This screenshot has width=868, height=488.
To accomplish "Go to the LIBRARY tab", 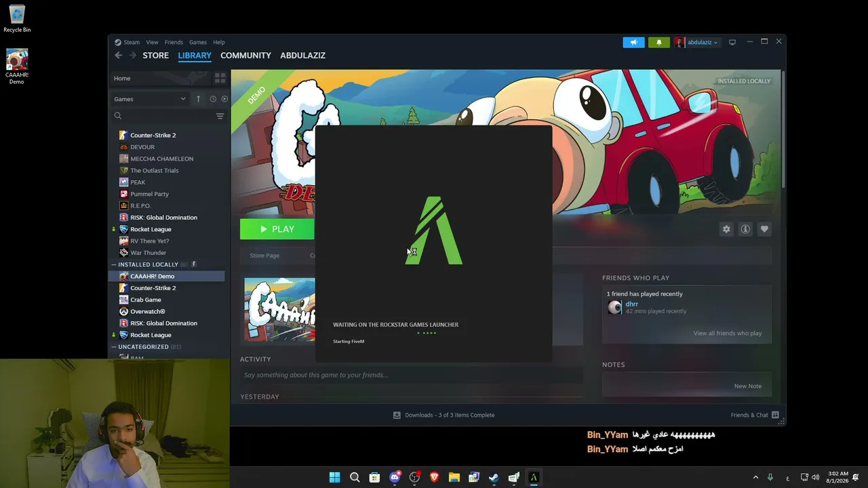I will click(195, 56).
